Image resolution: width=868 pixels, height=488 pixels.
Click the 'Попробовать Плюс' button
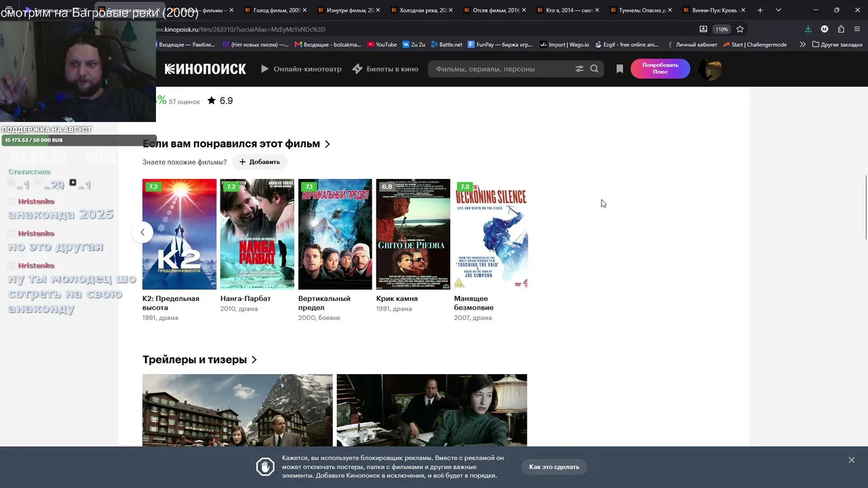click(x=660, y=68)
